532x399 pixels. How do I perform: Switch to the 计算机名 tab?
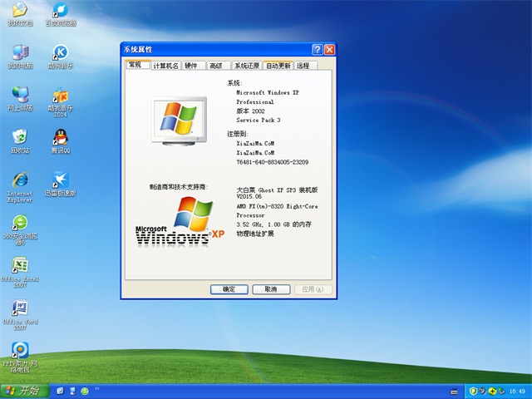(x=165, y=66)
